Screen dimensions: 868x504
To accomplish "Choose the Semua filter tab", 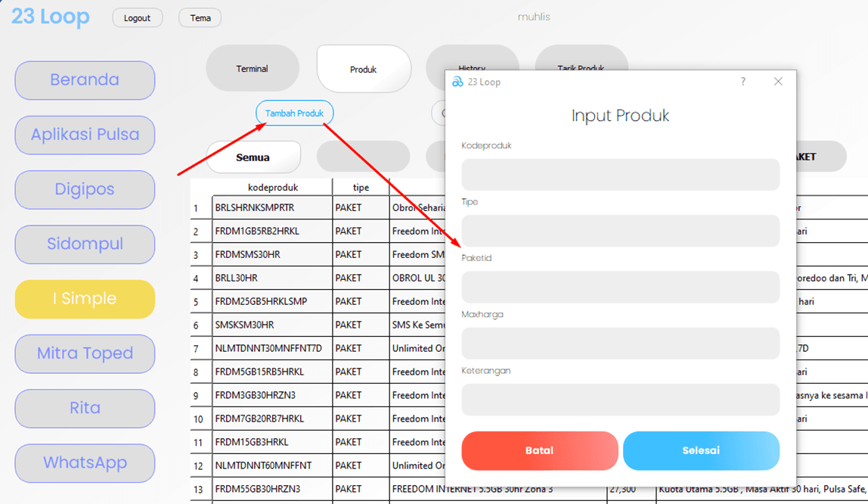I will click(253, 157).
